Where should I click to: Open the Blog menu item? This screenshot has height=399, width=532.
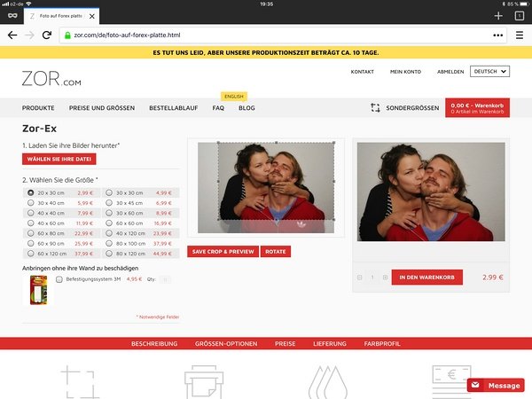[246, 108]
